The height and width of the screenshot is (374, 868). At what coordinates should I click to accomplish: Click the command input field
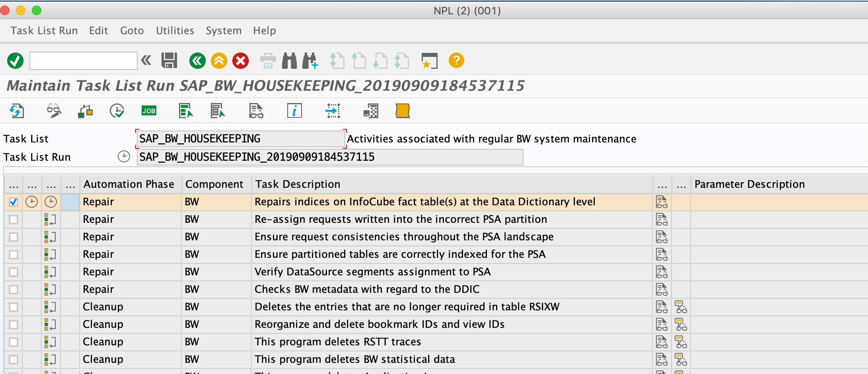tap(84, 61)
